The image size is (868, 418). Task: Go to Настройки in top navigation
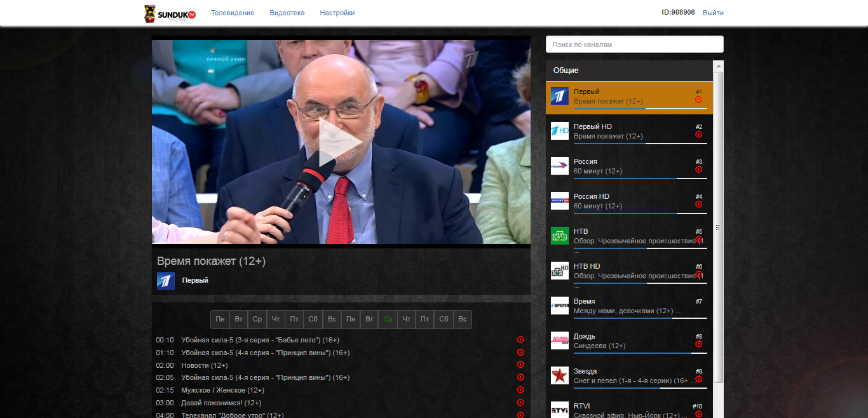coord(337,13)
